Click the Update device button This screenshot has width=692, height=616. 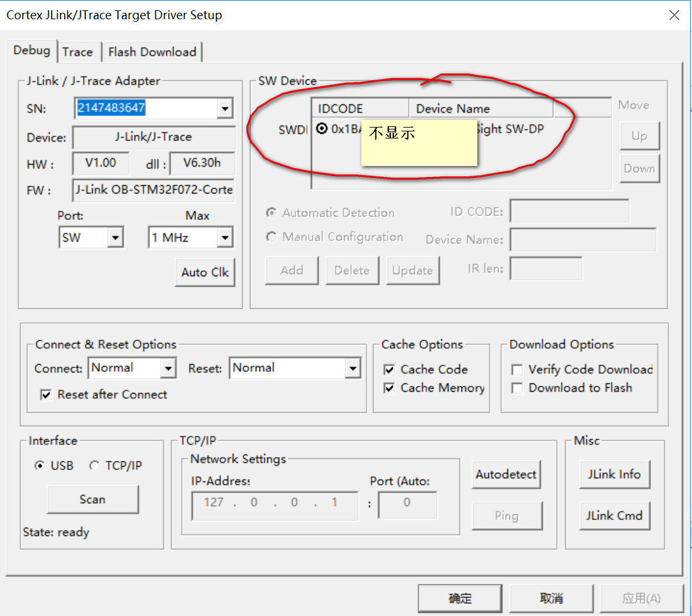coord(413,271)
